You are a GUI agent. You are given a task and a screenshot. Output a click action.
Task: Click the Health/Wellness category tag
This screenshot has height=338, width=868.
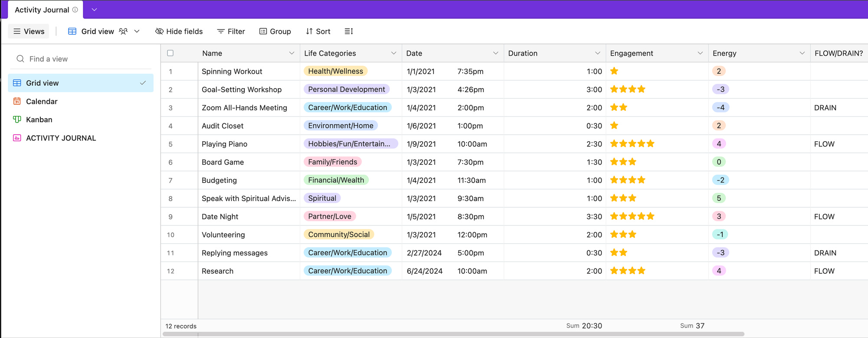point(335,71)
